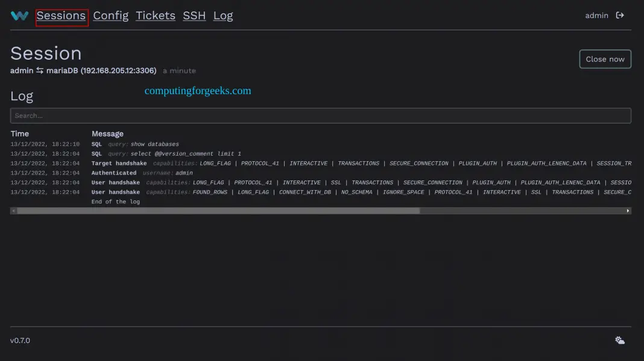
Task: Open the Sessions navigation tab
Action: point(61,15)
